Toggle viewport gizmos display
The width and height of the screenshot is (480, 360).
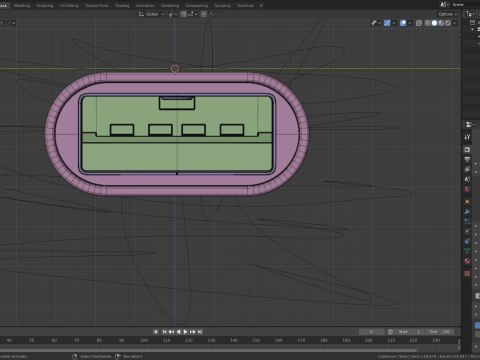387,23
